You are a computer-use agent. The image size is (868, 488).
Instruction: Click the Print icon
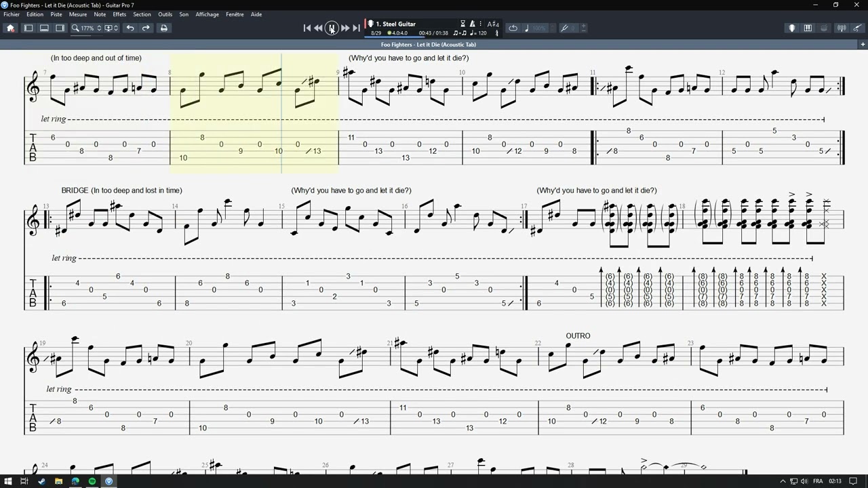[x=163, y=28]
